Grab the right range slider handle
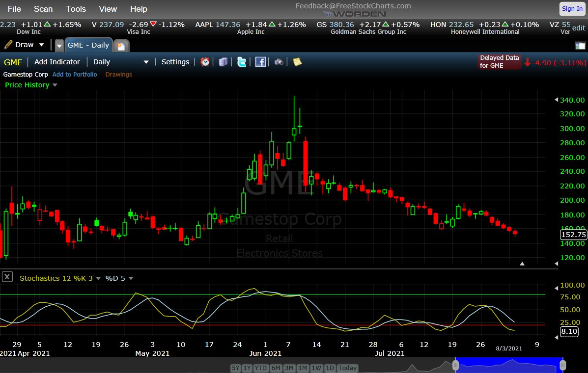 tap(562, 365)
